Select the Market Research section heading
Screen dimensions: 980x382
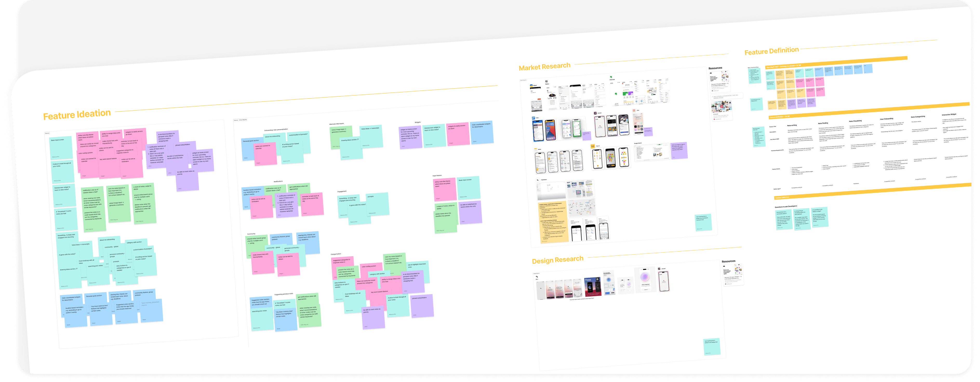pos(544,67)
